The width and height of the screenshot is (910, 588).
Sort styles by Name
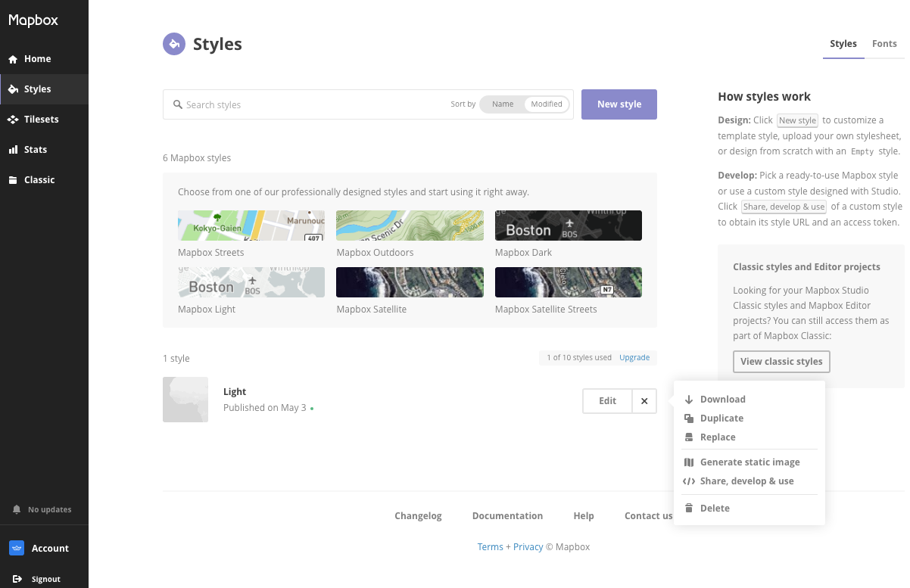coord(502,104)
